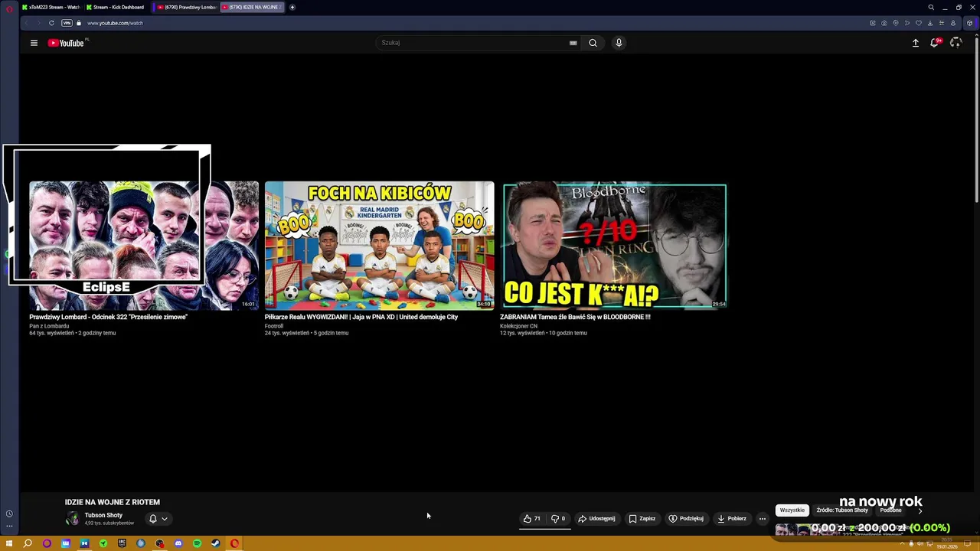Reload the page with the browser refresh icon
This screenshot has height=551, width=980.
click(51, 23)
